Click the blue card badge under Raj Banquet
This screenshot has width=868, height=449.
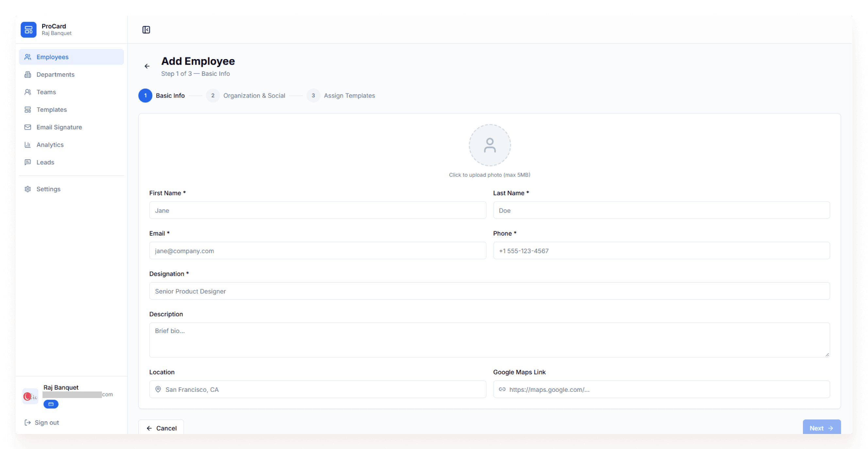coord(51,404)
